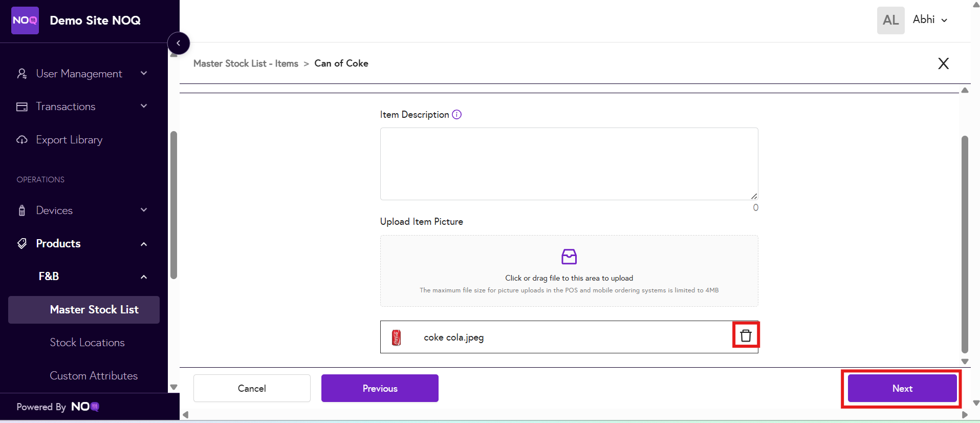
Task: Open the Export Library page
Action: point(69,140)
